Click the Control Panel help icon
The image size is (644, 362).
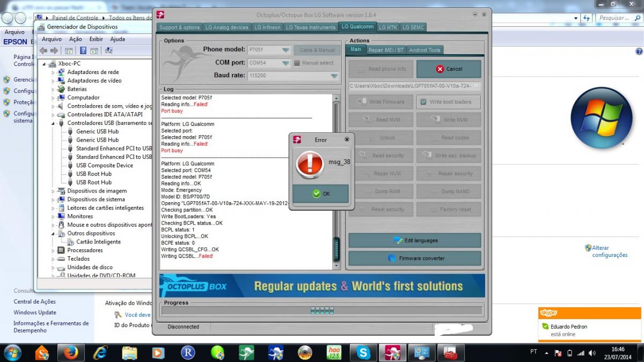(x=639, y=51)
